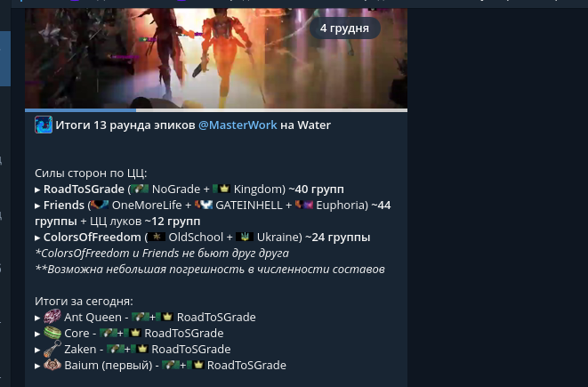
Task: Select the highlighted chat in left sidebar
Action: point(5,59)
